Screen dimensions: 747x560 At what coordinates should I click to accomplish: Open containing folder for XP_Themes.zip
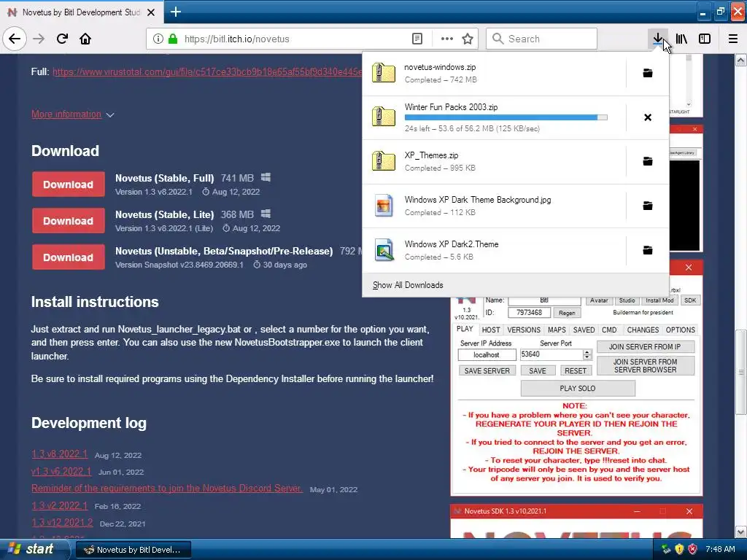click(x=648, y=161)
